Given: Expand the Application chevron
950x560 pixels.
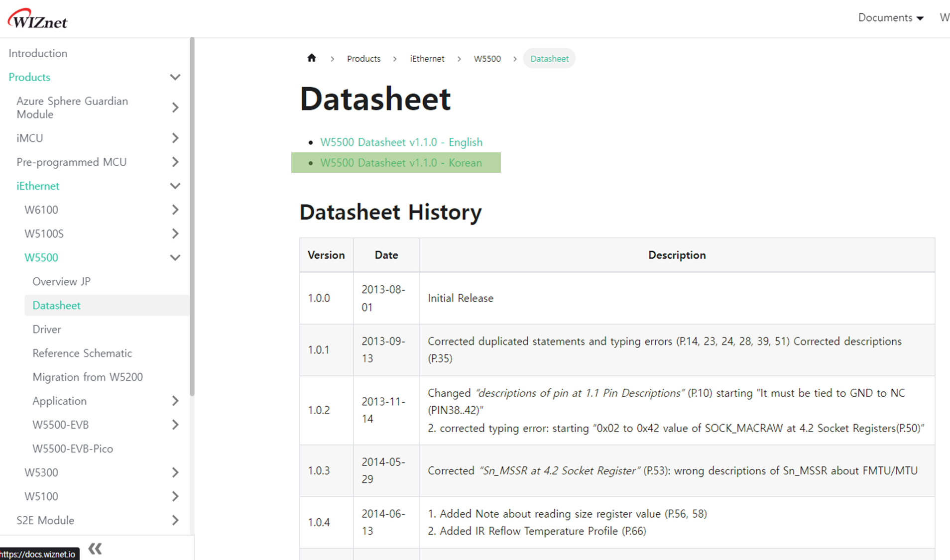Looking at the screenshot, I should (175, 401).
